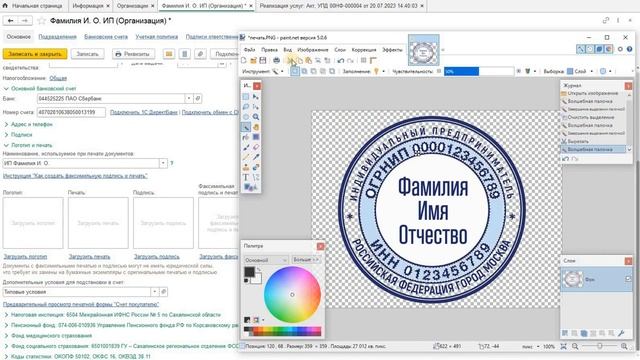Open the Коррекция menu

(x=364, y=50)
